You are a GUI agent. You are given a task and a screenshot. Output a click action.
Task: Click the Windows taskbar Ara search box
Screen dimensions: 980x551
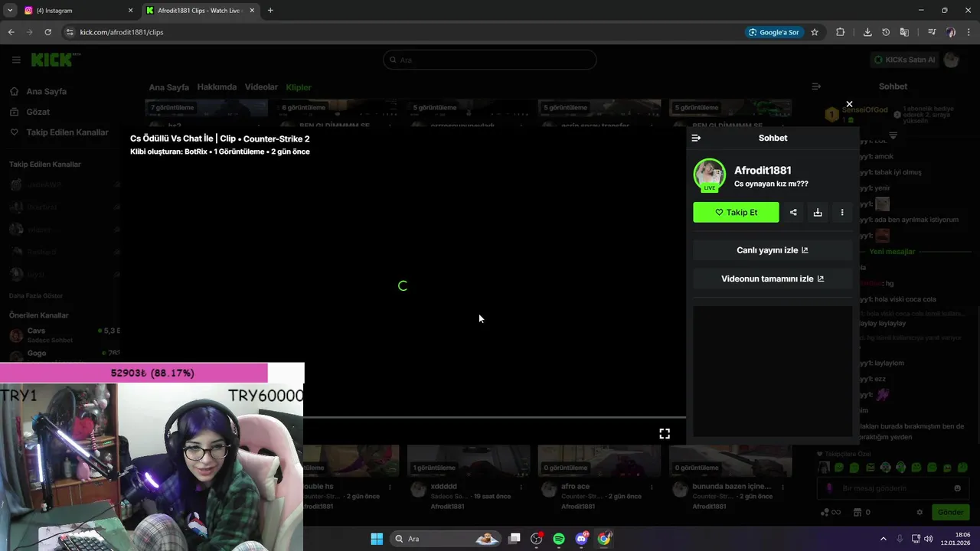tap(446, 539)
